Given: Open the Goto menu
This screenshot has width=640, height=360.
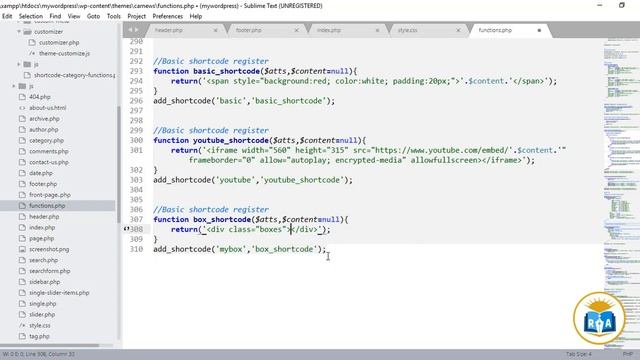Looking at the screenshot, I should pos(93,16).
